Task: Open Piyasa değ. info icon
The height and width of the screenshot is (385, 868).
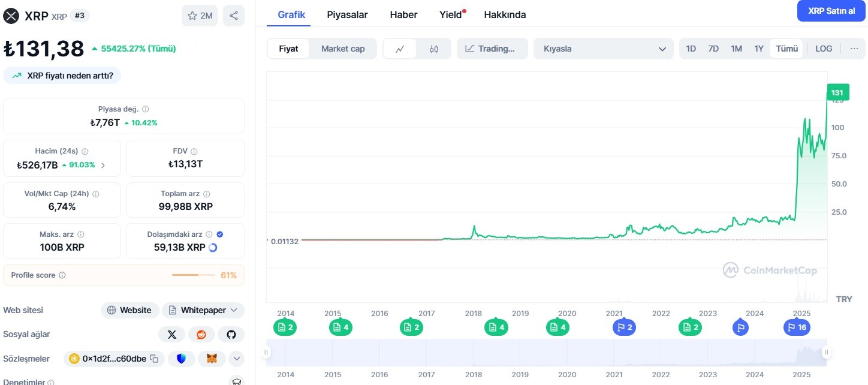Action: click(146, 109)
